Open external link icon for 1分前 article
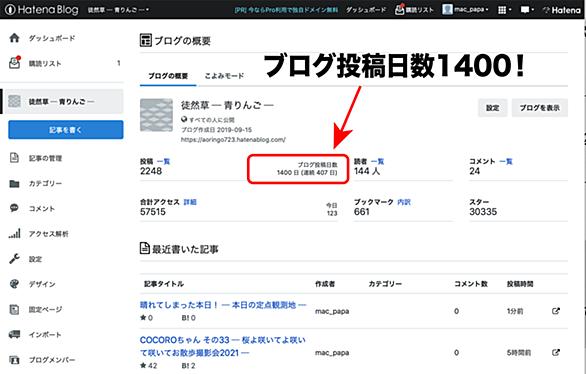This screenshot has width=586, height=374. click(x=556, y=311)
